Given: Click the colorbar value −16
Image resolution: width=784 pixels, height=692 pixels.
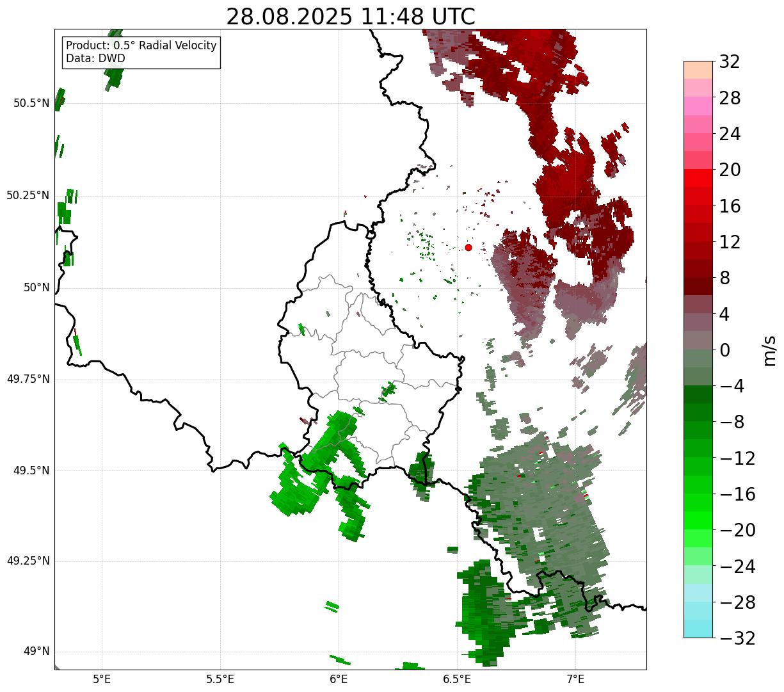Looking at the screenshot, I should click(737, 494).
